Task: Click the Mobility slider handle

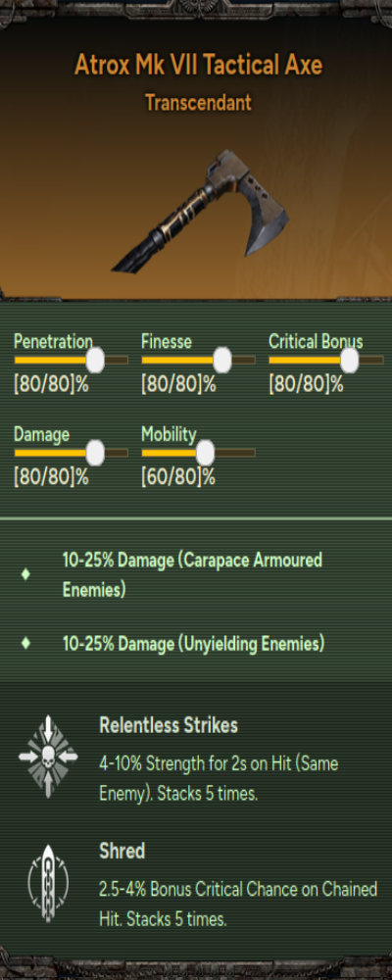Action: click(205, 453)
